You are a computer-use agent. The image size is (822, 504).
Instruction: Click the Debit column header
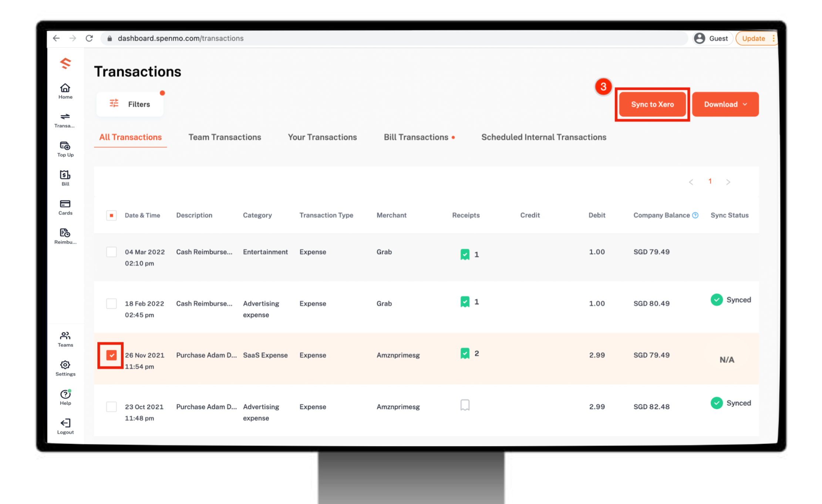[597, 215]
